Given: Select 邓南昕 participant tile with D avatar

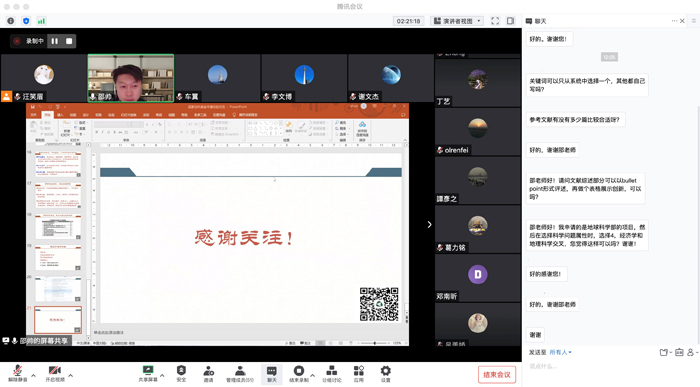Looking at the screenshot, I should pyautogui.click(x=478, y=278).
